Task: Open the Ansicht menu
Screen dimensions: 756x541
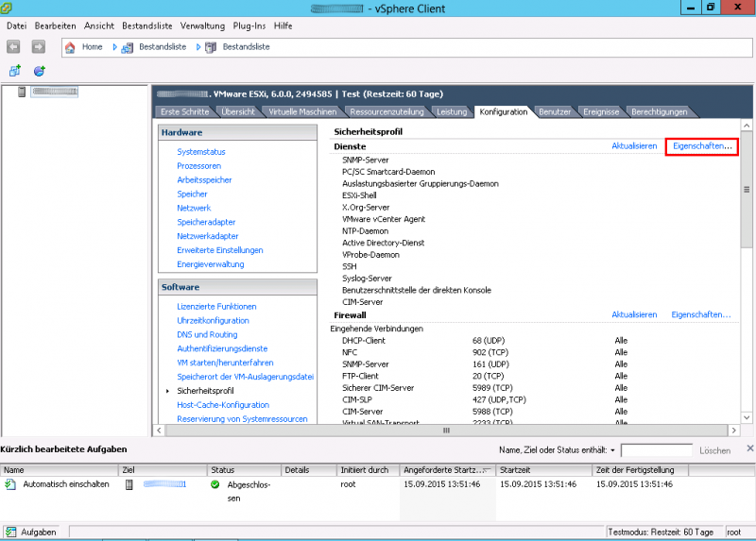Action: (99, 26)
